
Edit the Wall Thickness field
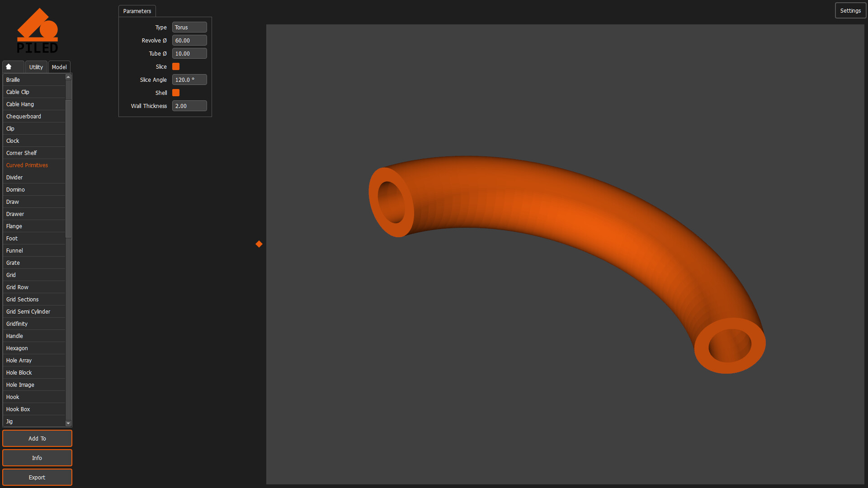coord(189,106)
